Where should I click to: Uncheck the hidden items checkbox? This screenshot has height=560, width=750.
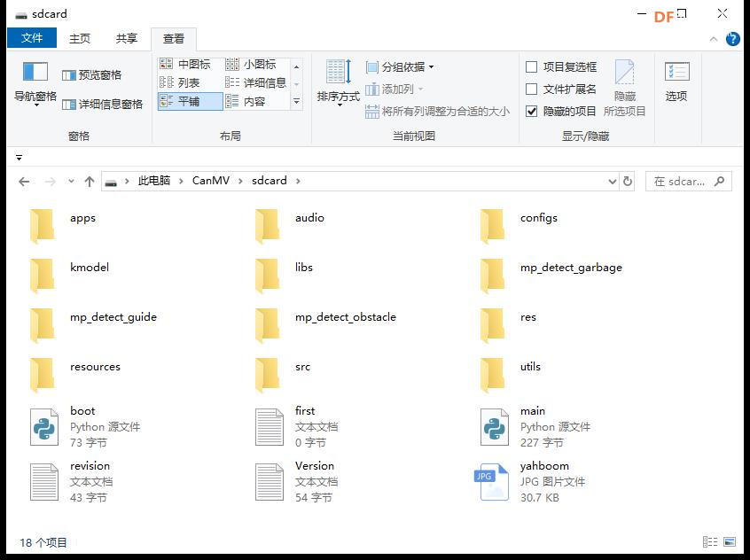point(532,111)
